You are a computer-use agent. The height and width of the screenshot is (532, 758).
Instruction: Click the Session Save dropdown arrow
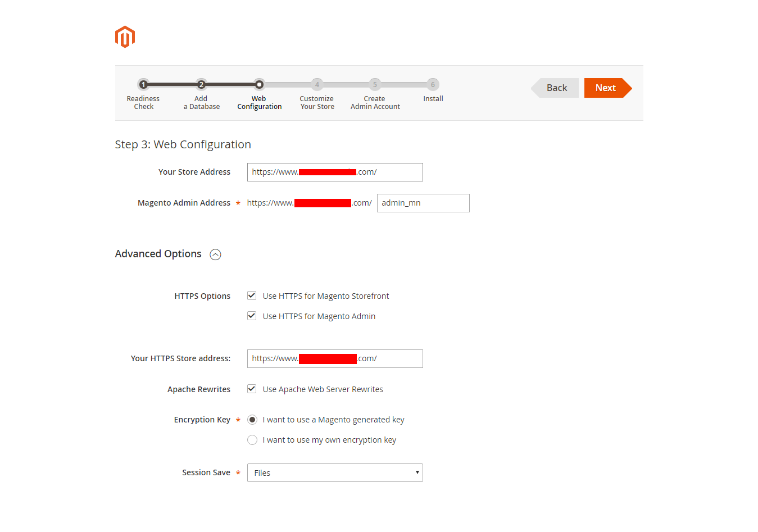coord(416,472)
